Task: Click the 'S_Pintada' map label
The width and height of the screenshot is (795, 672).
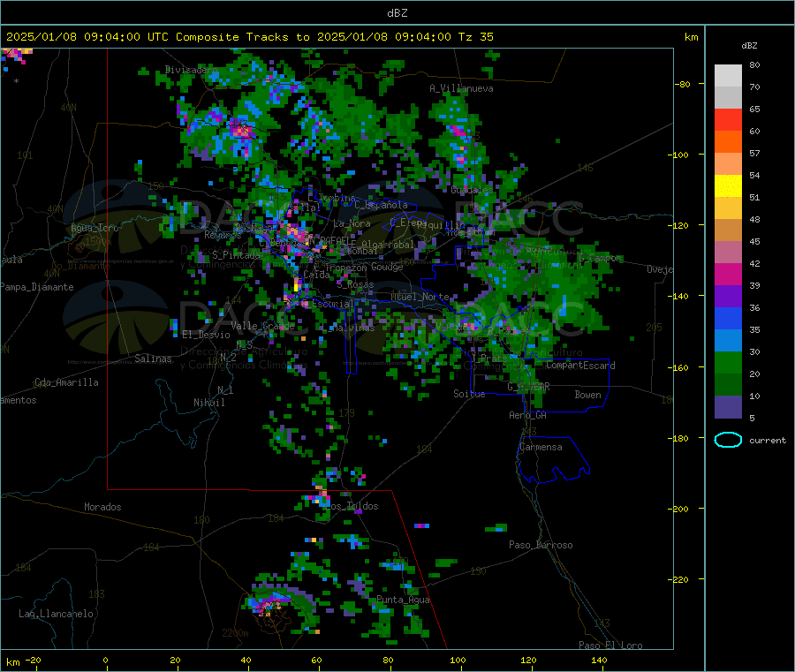Action: point(236,255)
